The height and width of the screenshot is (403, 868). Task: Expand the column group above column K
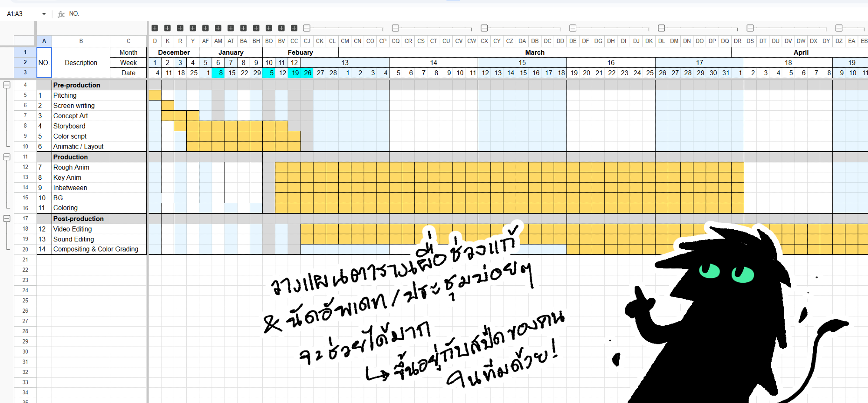click(167, 28)
